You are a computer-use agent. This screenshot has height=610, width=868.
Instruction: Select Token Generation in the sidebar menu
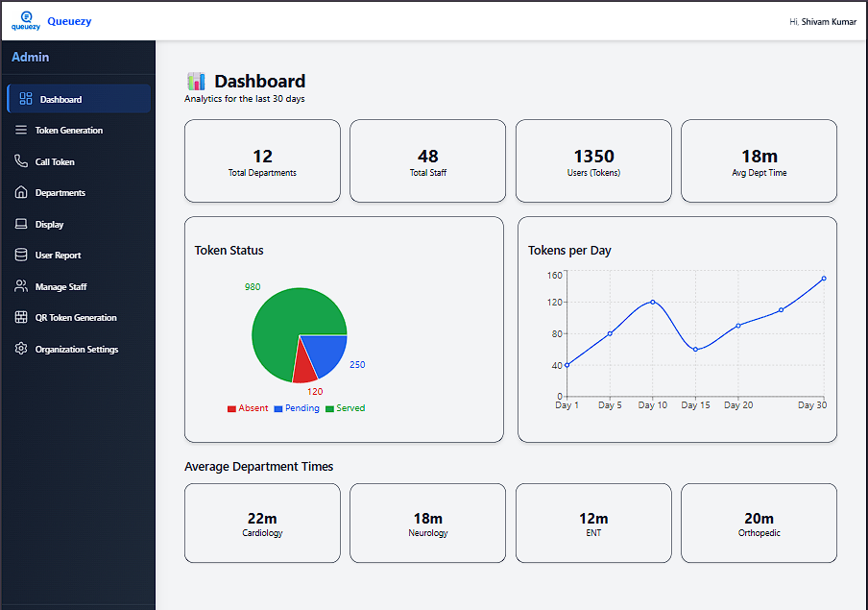(x=70, y=130)
